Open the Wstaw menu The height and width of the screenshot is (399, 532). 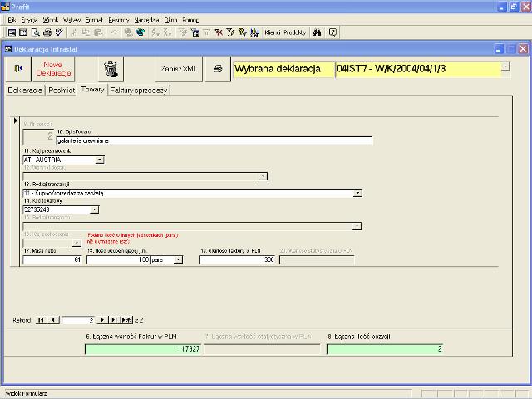[72, 20]
